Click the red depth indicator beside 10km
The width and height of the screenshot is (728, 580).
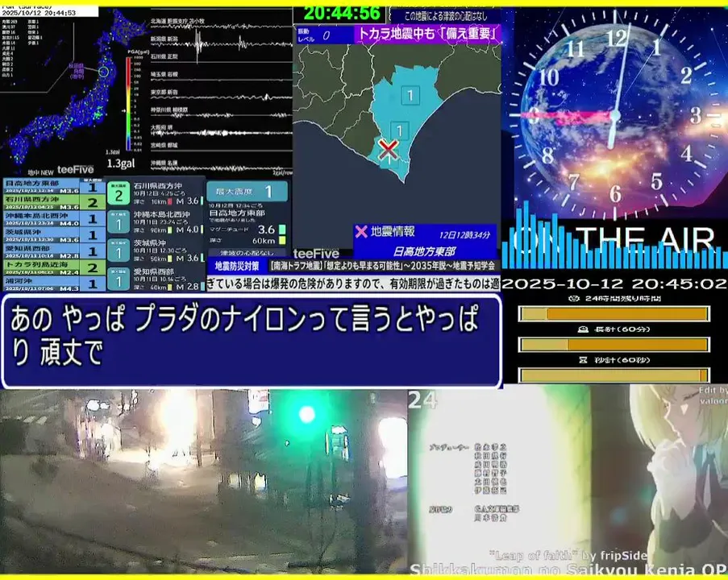pyautogui.click(x=170, y=201)
